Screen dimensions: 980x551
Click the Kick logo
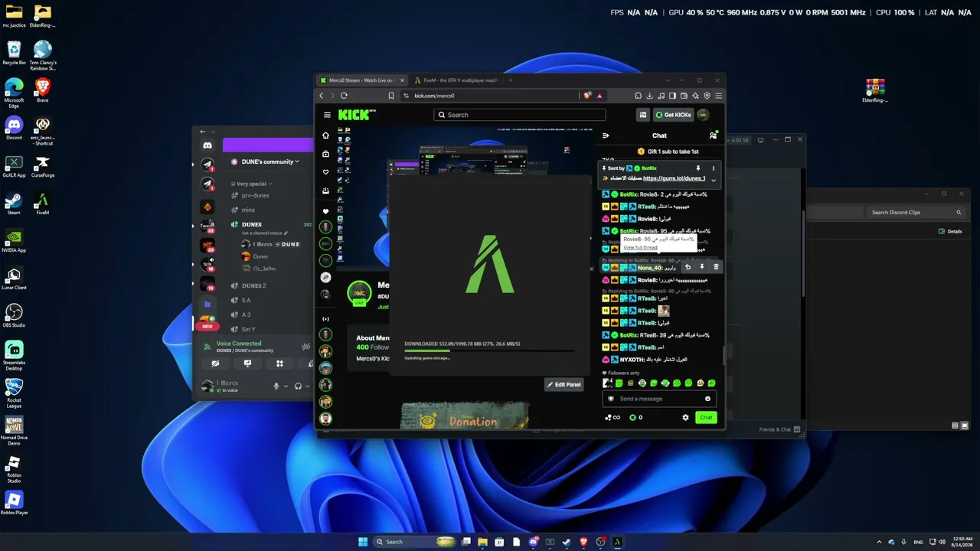tap(357, 115)
